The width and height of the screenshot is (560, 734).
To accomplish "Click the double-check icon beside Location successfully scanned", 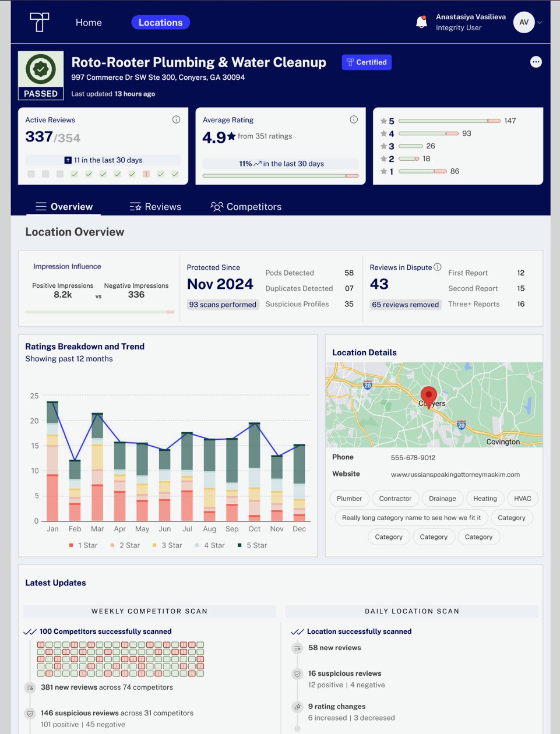I will click(x=297, y=631).
